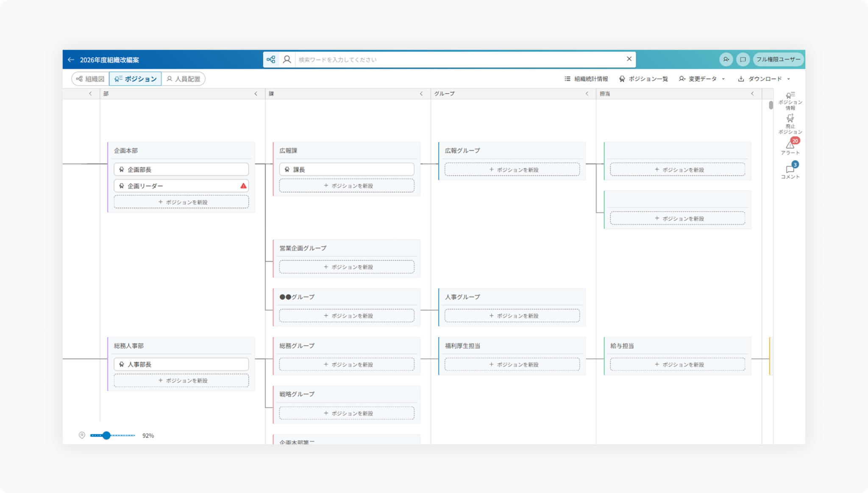Open the ダウンロード dropdown

(764, 79)
